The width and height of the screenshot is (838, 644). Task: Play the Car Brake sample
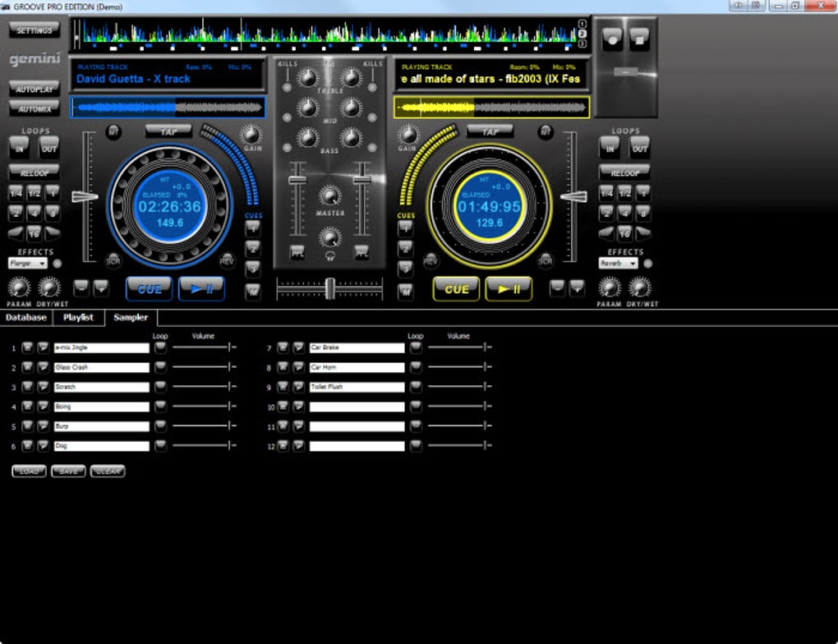(x=299, y=347)
